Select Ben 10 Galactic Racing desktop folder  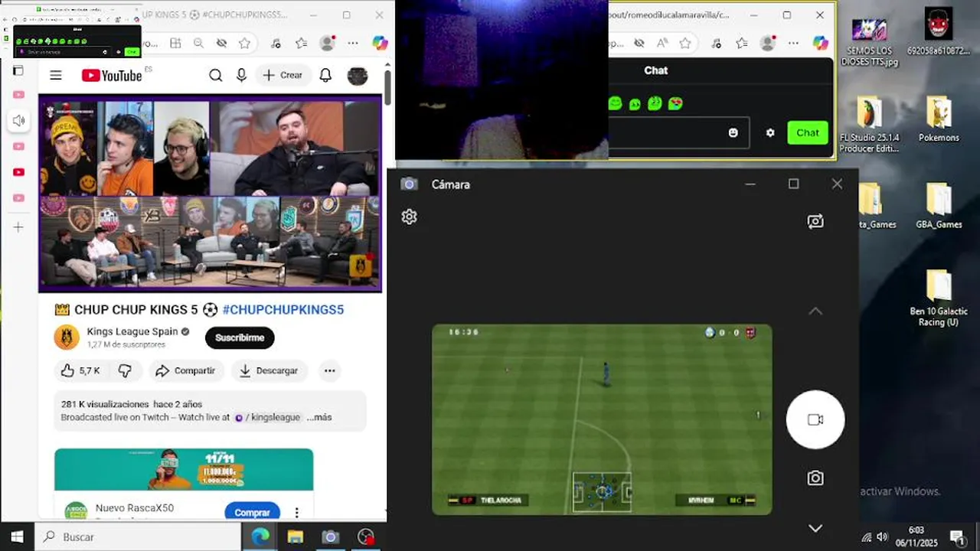(x=939, y=298)
